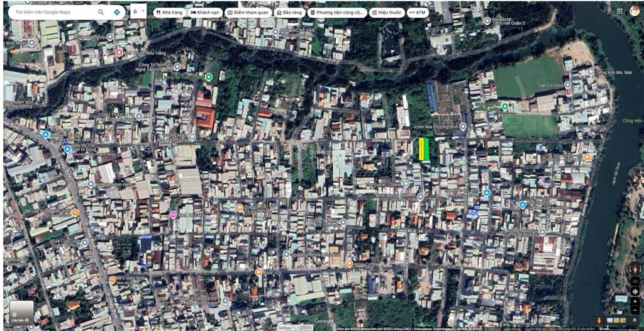644x331 pixels.
Task: Click the search Google Maps input field
Action: click(53, 12)
